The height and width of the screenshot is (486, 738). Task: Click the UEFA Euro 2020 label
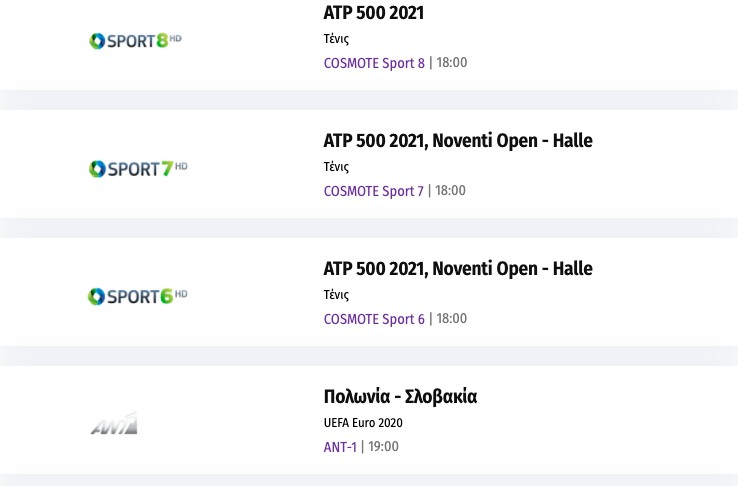pos(363,423)
